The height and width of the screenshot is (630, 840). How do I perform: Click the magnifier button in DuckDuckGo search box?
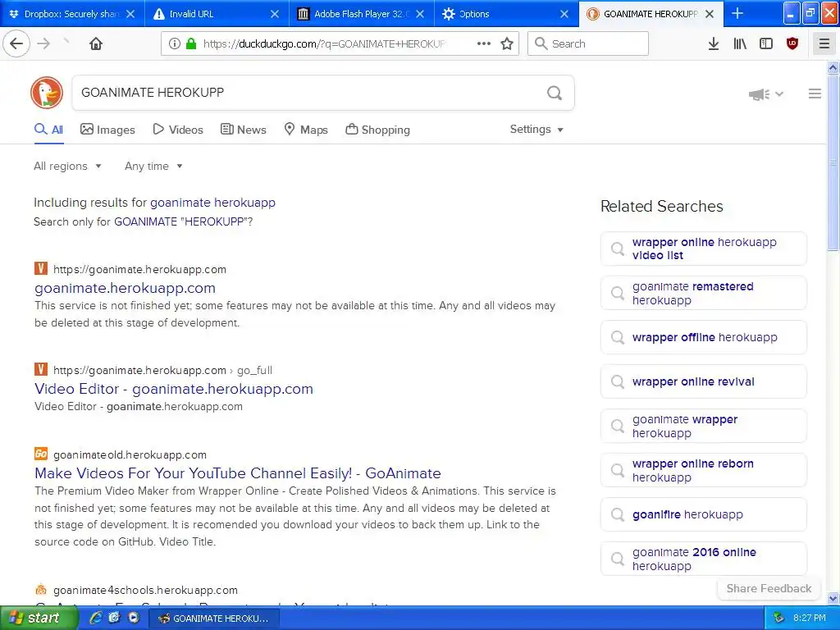(555, 93)
